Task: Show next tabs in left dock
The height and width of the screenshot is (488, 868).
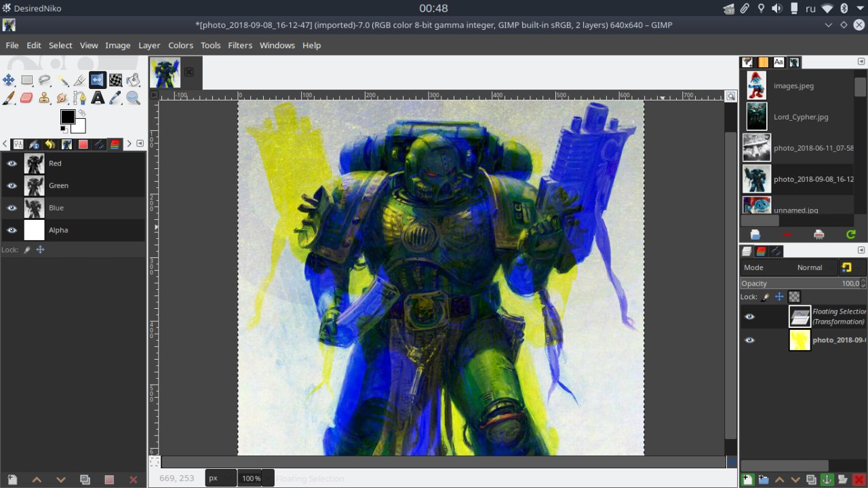Action: [x=130, y=144]
